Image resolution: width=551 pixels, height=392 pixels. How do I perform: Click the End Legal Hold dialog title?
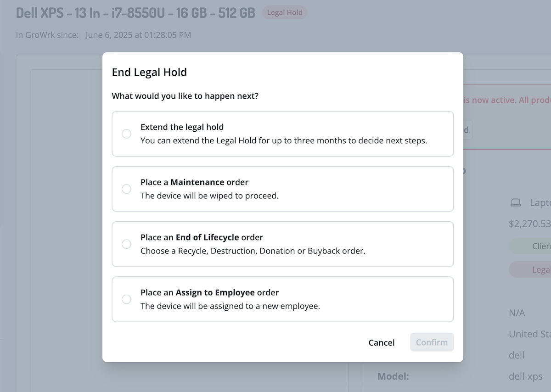coord(149,72)
